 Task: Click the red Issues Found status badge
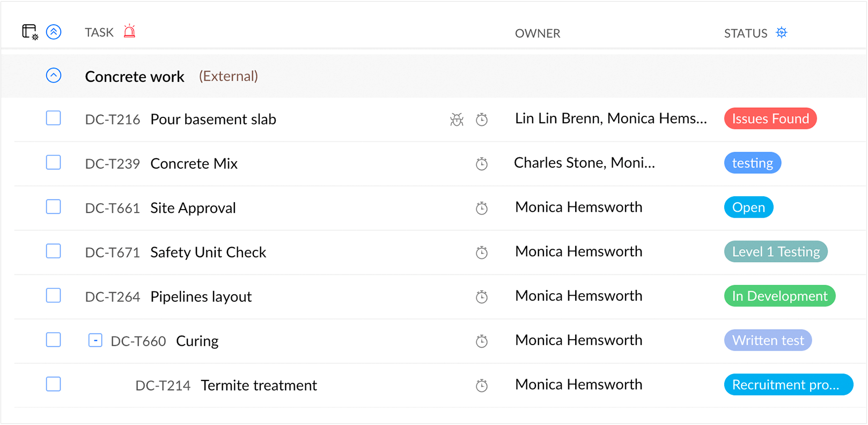pyautogui.click(x=770, y=118)
